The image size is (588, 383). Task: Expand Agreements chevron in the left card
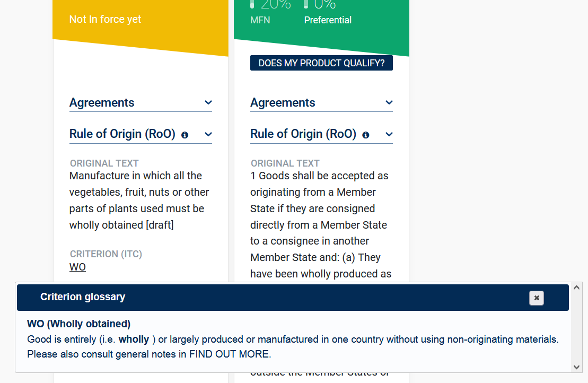click(x=208, y=103)
